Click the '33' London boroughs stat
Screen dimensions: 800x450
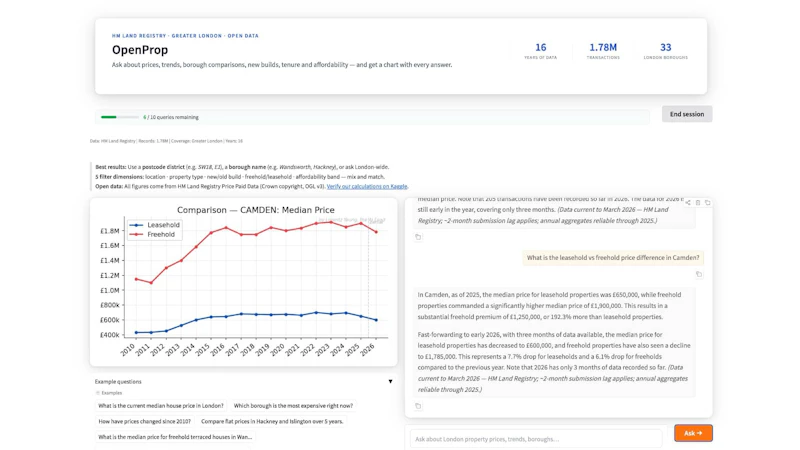coord(665,47)
